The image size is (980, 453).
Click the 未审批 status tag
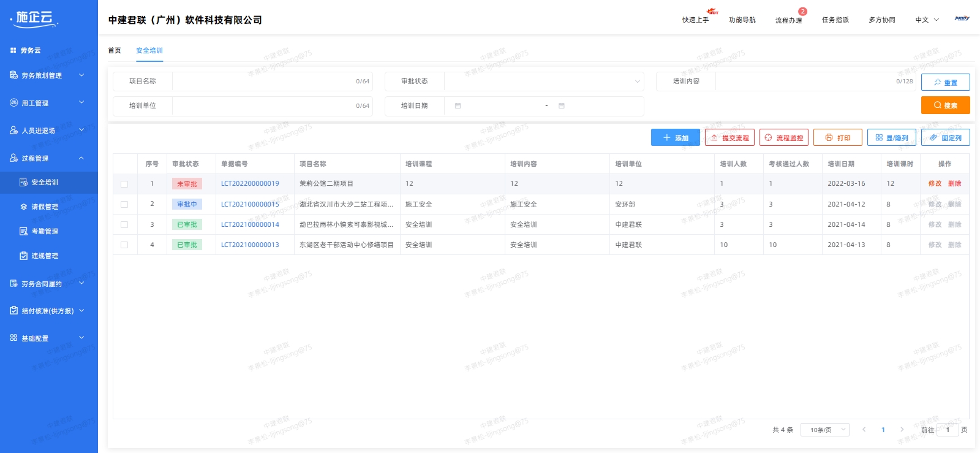point(187,184)
